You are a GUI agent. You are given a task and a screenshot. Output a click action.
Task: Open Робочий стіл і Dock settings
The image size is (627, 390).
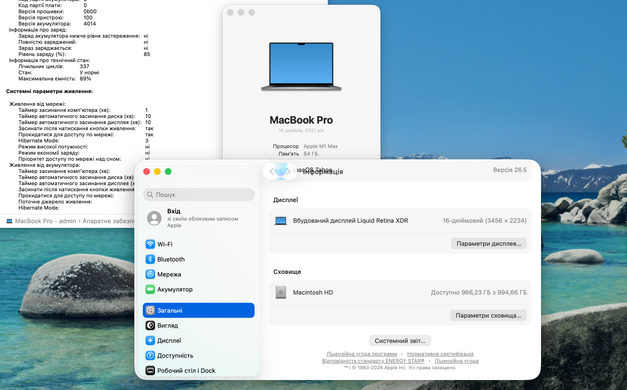(x=198, y=370)
